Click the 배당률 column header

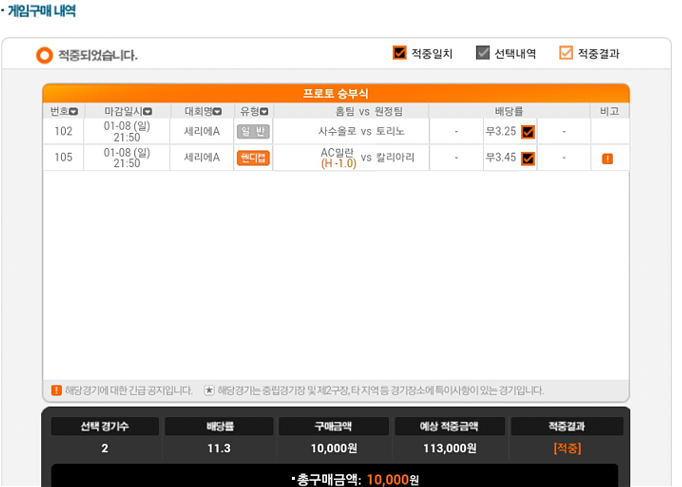(x=509, y=111)
